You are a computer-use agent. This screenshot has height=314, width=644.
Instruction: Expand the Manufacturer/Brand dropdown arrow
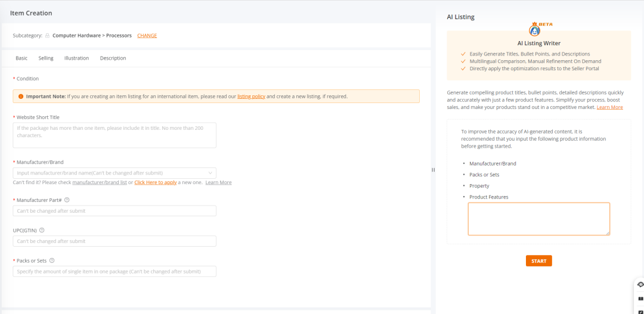click(x=210, y=173)
